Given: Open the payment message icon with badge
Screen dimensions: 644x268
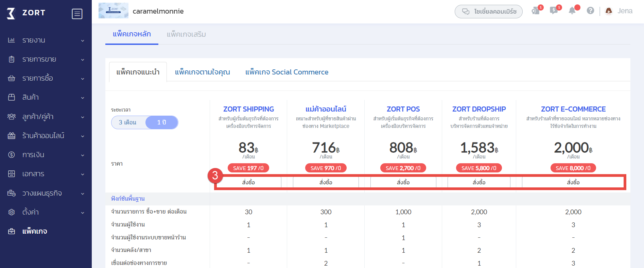Looking at the screenshot, I should point(554,11).
